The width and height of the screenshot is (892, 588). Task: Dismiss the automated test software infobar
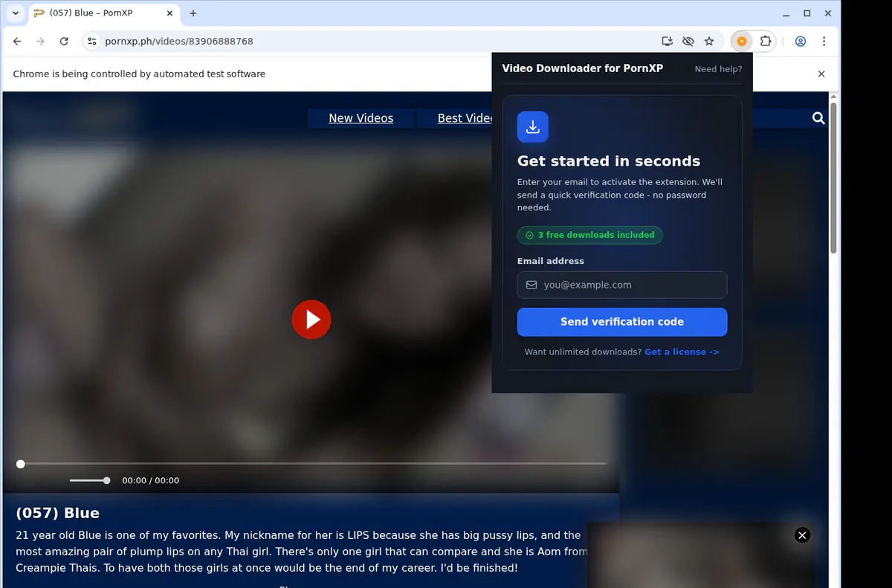pyautogui.click(x=821, y=74)
